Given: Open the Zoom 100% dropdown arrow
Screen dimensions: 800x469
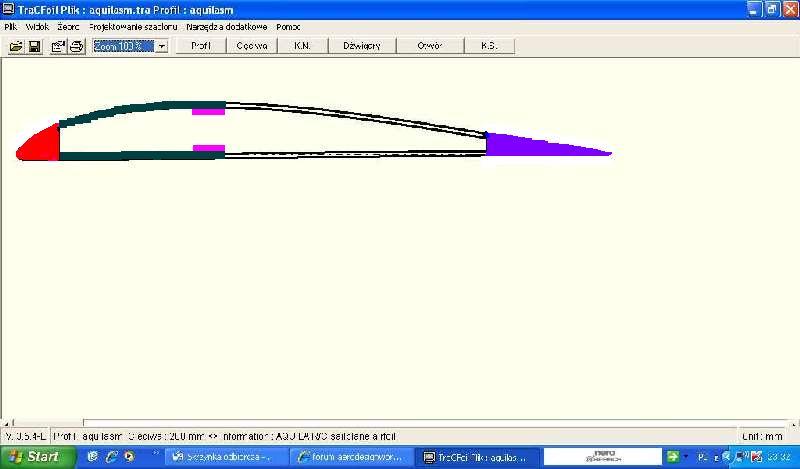Looking at the screenshot, I should coord(161,46).
